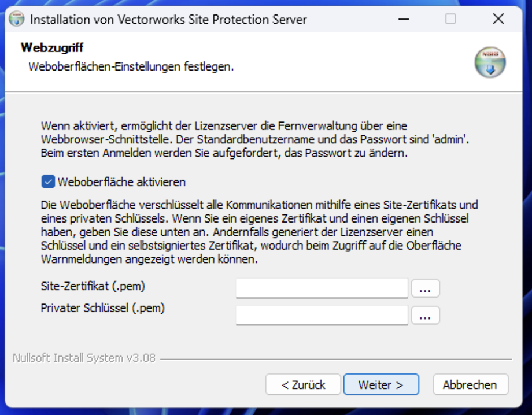Image resolution: width=532 pixels, height=415 pixels.
Task: Click the 'Weboberfläche aktivieren' label text
Action: [121, 181]
